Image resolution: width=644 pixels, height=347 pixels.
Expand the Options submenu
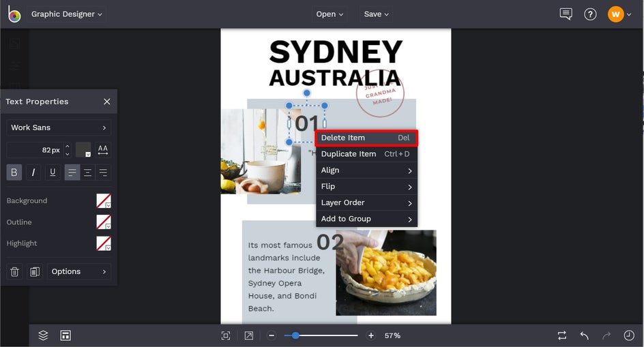79,272
